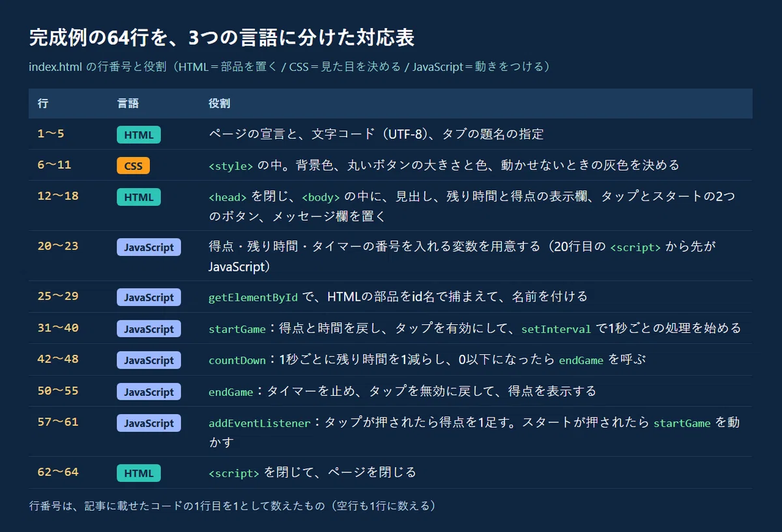782x532 pixels.
Task: Click the "countDown" code term
Action: 237,361
